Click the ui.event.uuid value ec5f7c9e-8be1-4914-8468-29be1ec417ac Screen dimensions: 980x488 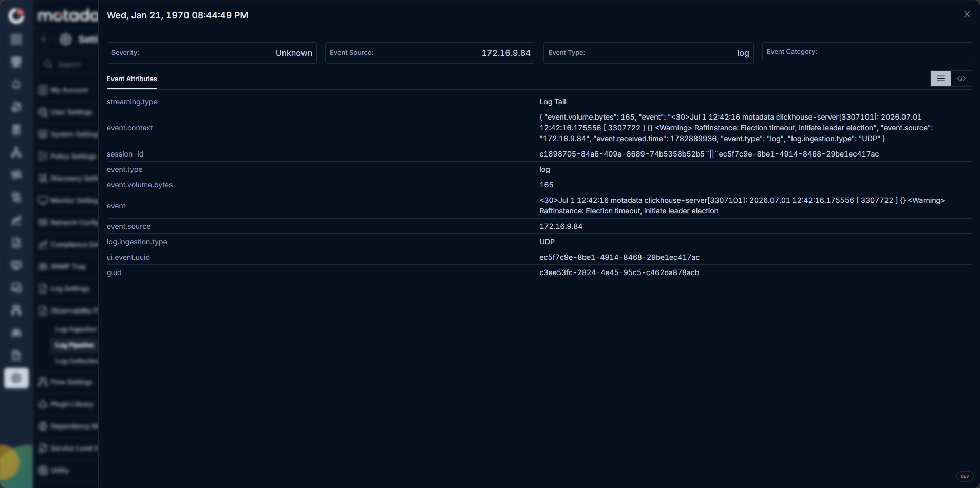coord(619,257)
